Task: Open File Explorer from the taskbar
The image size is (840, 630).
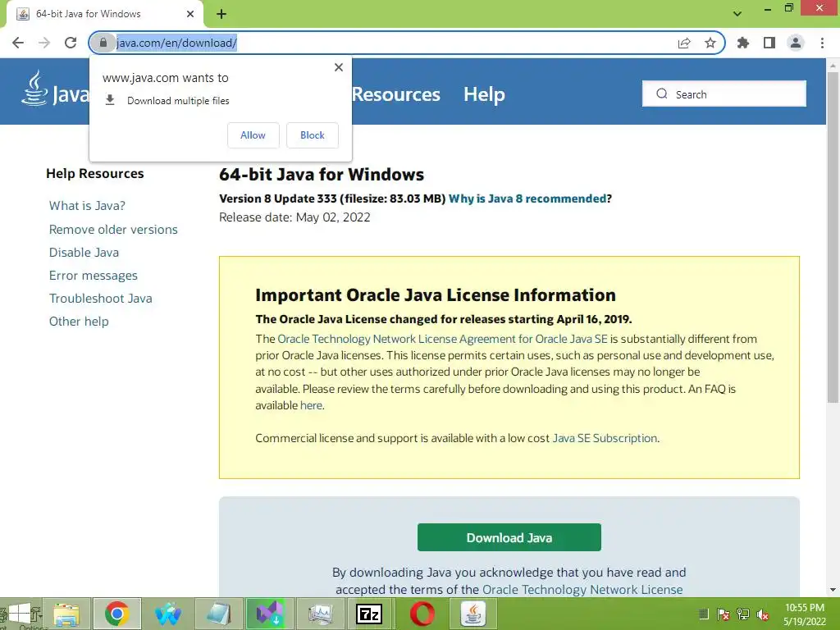Action: [x=66, y=614]
